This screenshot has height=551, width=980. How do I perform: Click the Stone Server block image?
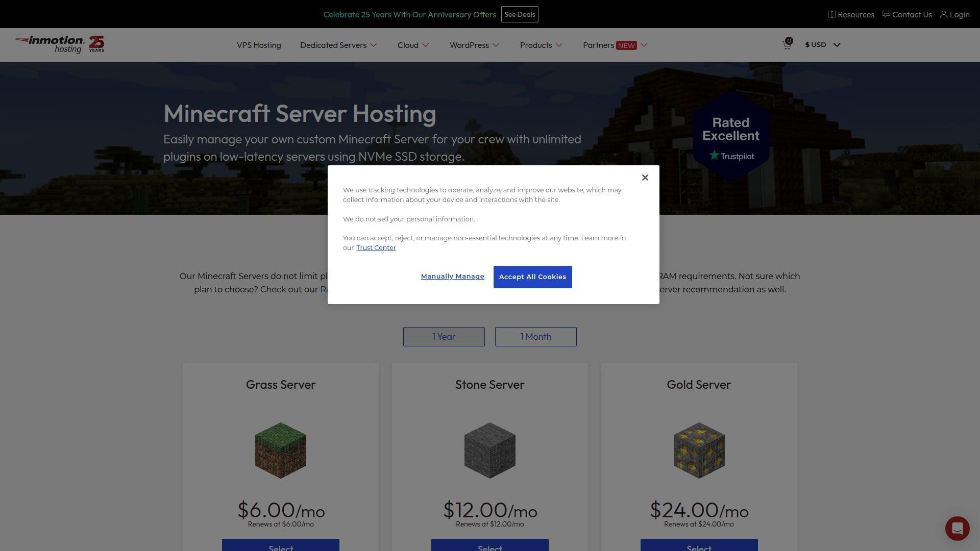click(490, 450)
